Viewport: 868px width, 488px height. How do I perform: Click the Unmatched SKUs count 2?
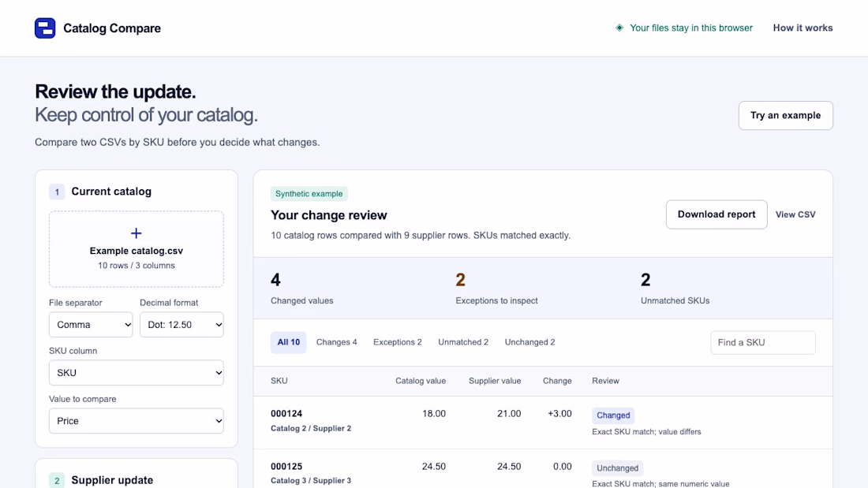point(645,280)
